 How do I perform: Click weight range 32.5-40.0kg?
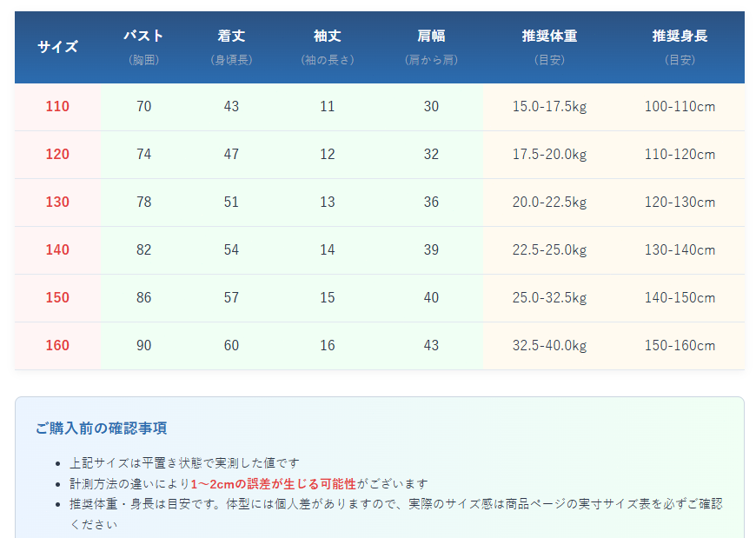click(550, 346)
